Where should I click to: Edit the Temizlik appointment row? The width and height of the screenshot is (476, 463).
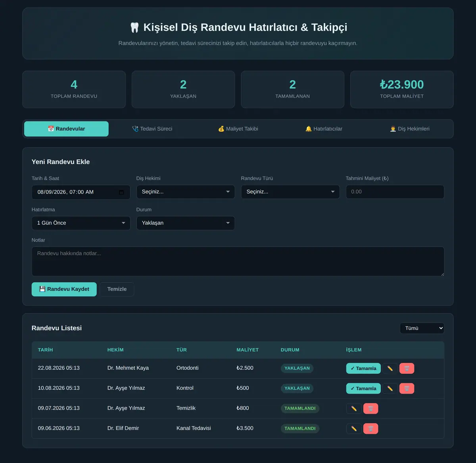354,409
